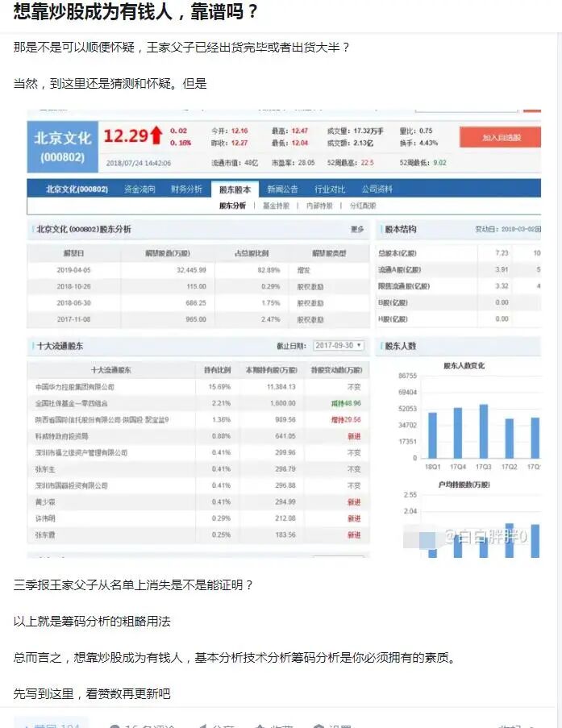Click the red up-arrow beside price 12.29
Viewport: 562px width, 728px height.
[x=156, y=135]
